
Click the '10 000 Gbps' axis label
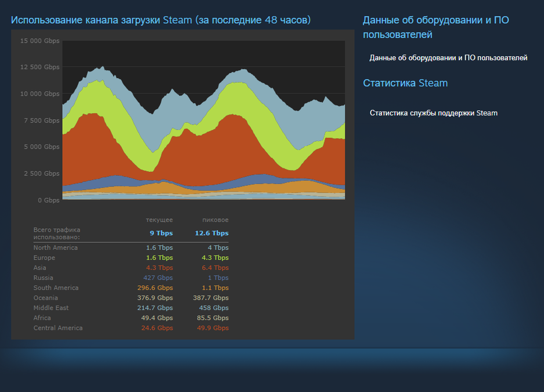(39, 94)
